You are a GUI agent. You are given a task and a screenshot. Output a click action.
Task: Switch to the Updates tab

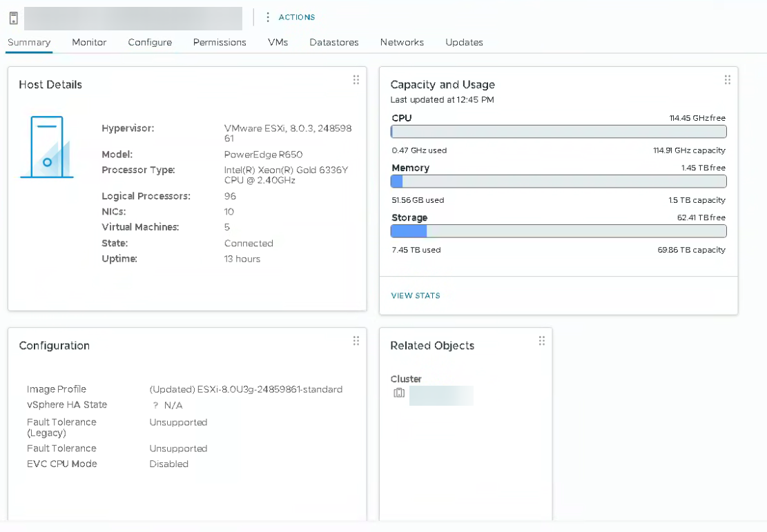pos(464,42)
